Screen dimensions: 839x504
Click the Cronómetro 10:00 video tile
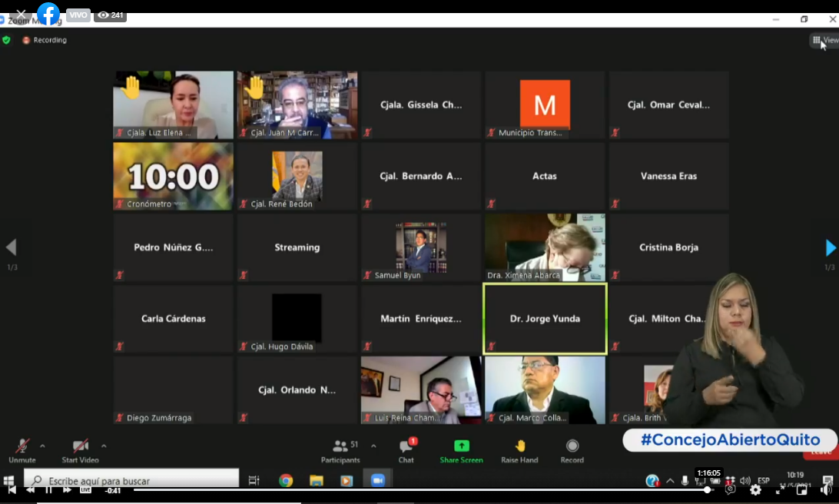click(173, 176)
